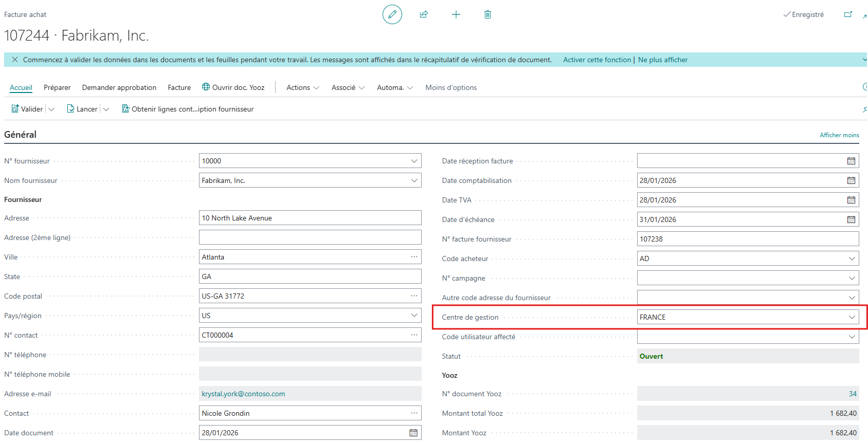Click the plus icon to create new
Viewport: 868px width, 443px height.
pos(456,14)
